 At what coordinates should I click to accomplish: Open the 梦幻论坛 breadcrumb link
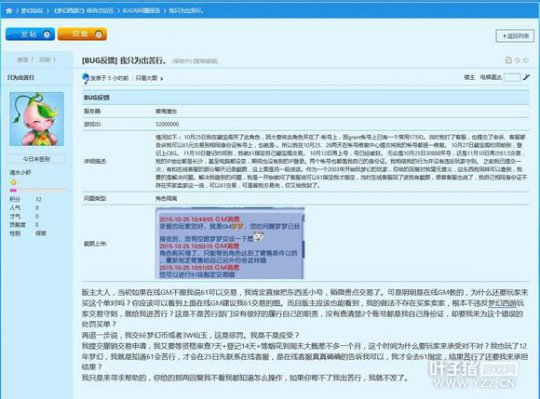[32, 11]
